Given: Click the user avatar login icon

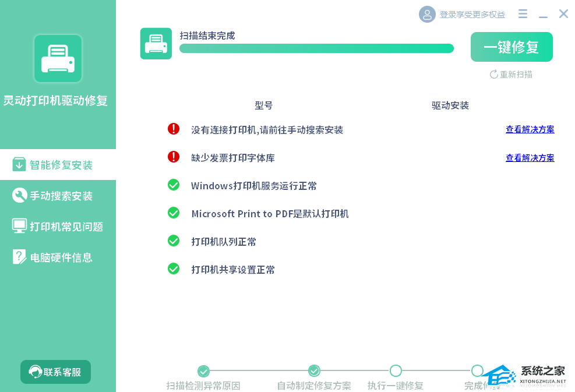Looking at the screenshot, I should pyautogui.click(x=427, y=15).
